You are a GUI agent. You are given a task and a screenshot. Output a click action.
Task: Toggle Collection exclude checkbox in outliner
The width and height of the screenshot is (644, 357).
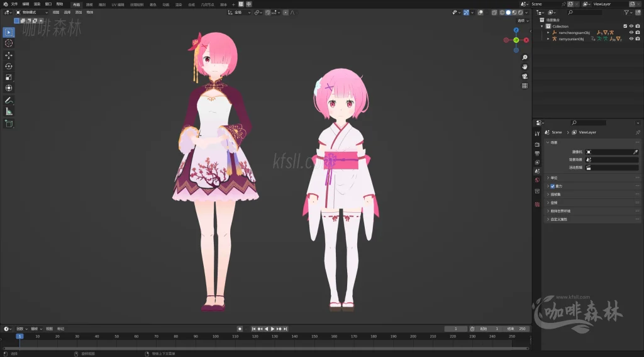click(x=625, y=26)
